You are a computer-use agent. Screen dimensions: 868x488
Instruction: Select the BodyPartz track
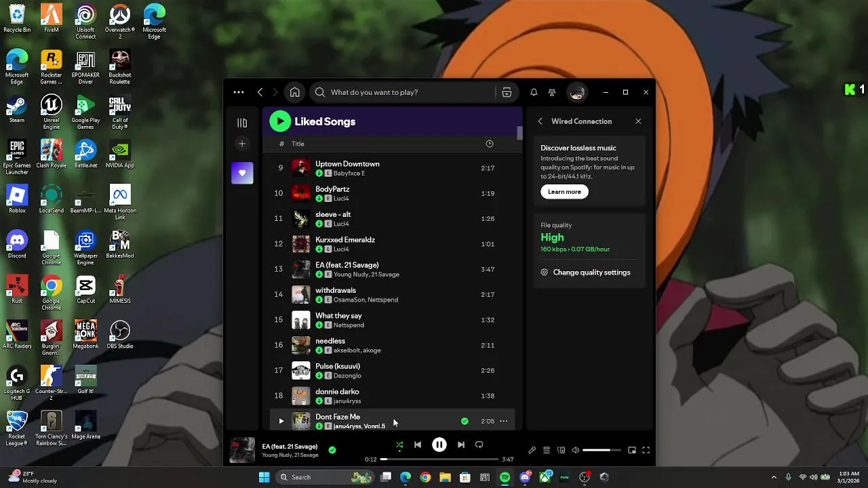[x=392, y=193]
